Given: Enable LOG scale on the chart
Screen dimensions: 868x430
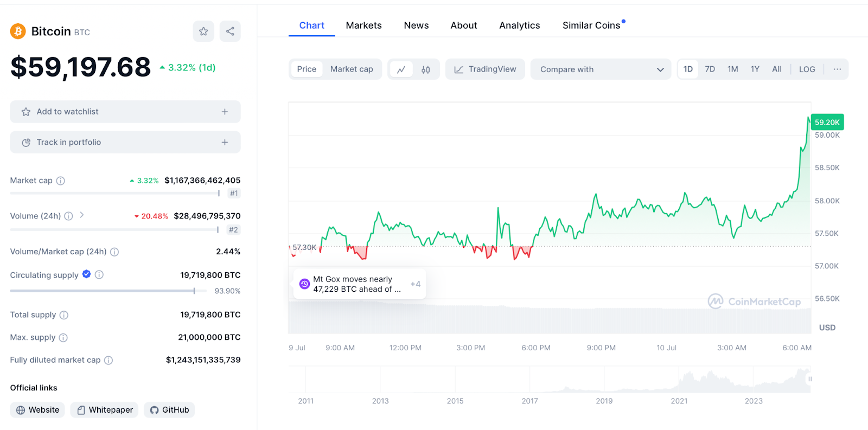Looking at the screenshot, I should 807,69.
